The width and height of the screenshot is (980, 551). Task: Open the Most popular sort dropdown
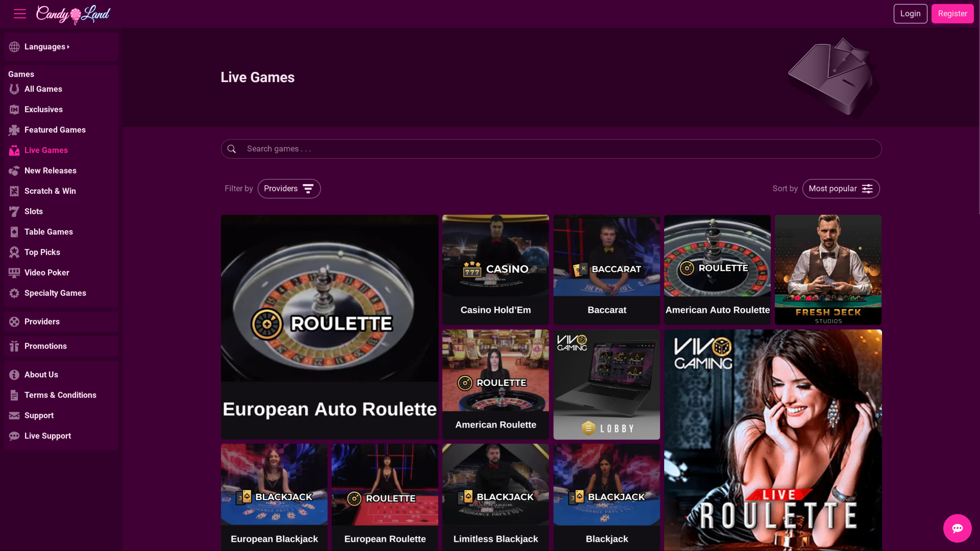coord(841,188)
